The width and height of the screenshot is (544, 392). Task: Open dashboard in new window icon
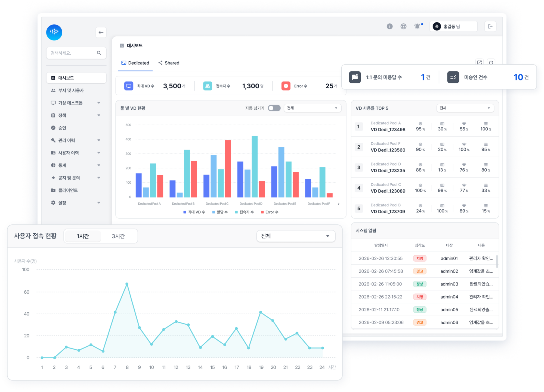479,62
